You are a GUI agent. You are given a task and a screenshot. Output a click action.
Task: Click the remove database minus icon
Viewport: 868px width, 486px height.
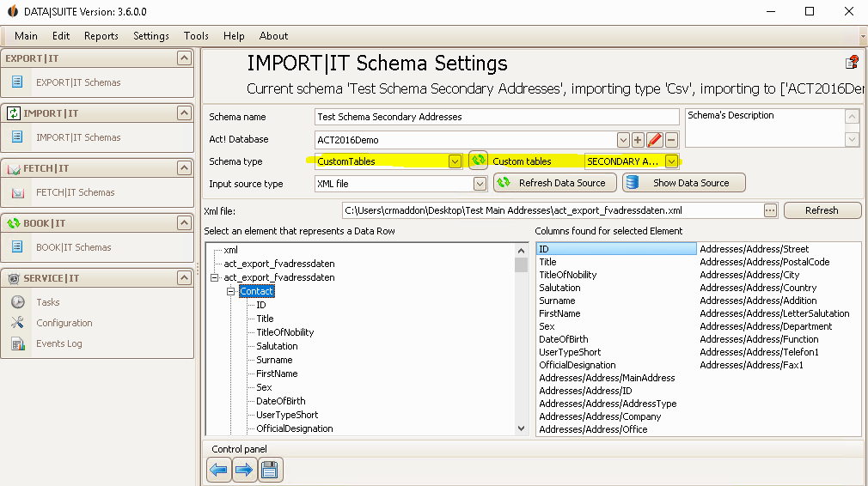click(671, 140)
